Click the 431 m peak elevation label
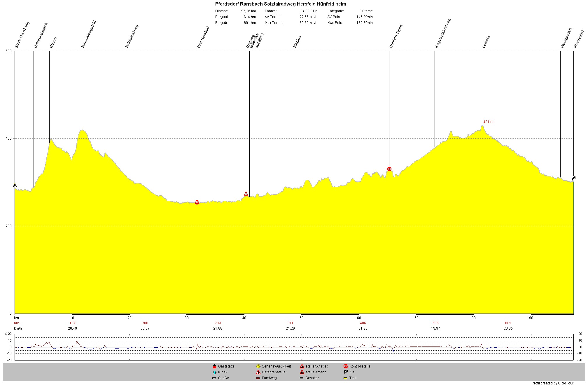588x385 pixels. pyautogui.click(x=488, y=122)
